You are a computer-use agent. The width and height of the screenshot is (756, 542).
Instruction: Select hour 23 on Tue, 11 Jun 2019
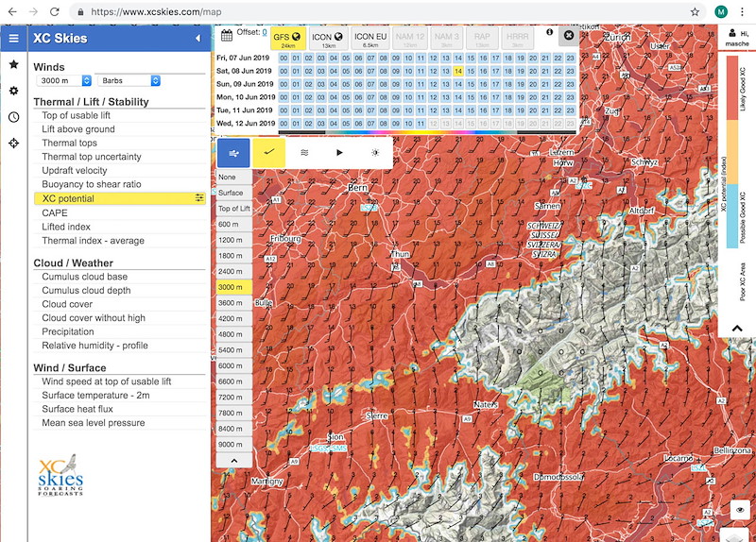[x=571, y=110]
